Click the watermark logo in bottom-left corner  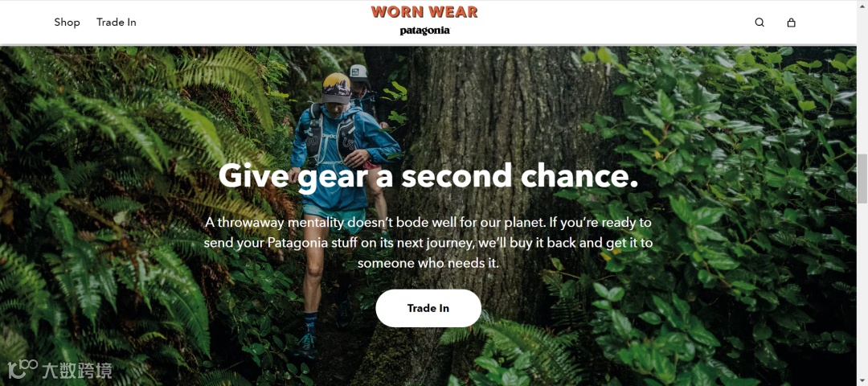(x=59, y=369)
